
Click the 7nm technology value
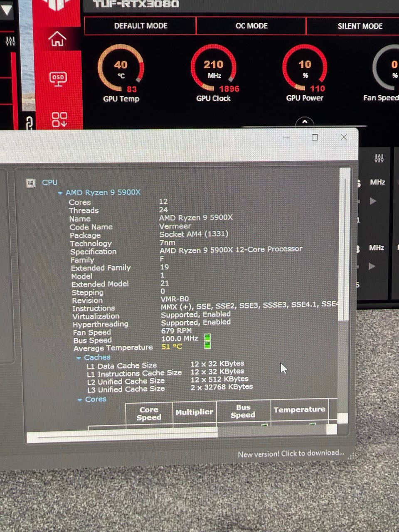click(167, 242)
